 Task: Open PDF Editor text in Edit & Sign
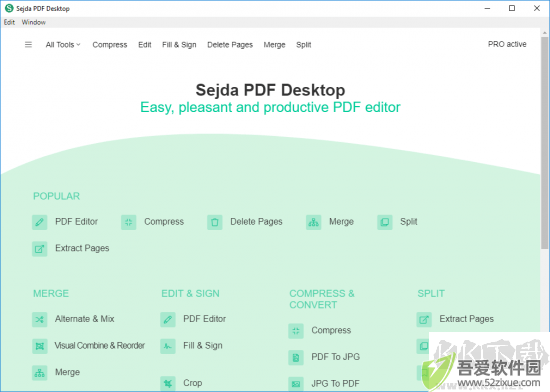coord(204,319)
